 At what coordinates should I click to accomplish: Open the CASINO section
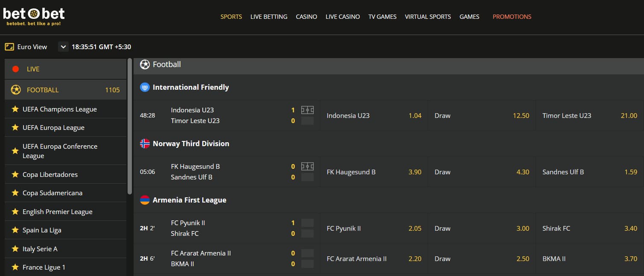306,17
